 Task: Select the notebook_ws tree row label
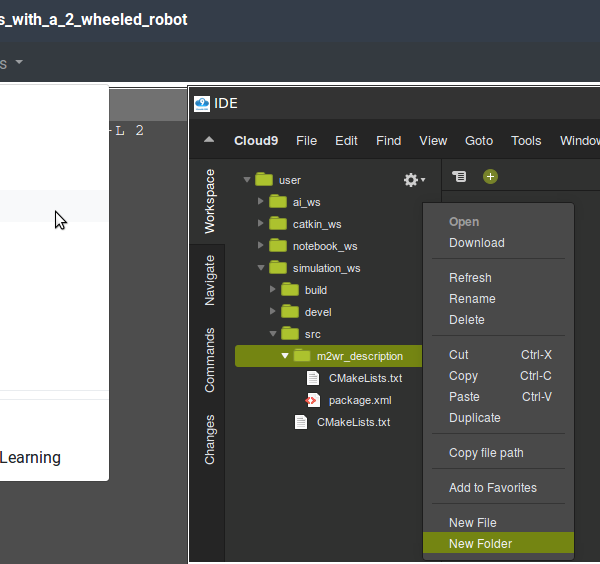point(325,246)
